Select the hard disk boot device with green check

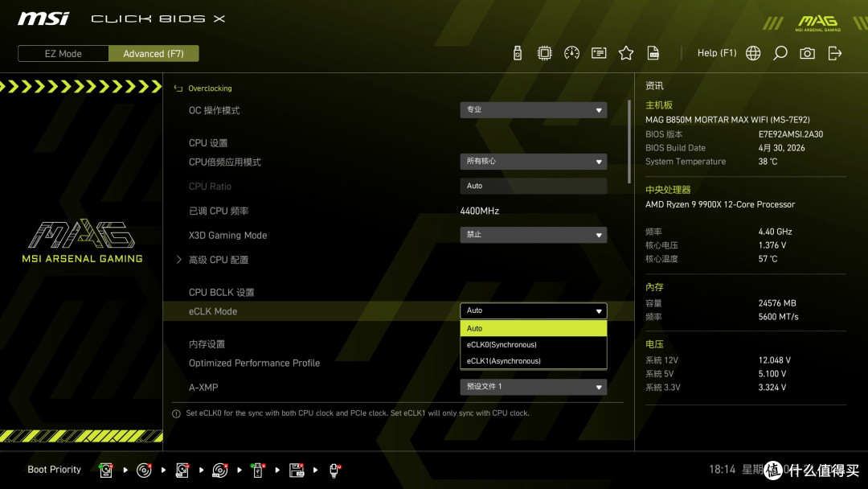point(106,471)
